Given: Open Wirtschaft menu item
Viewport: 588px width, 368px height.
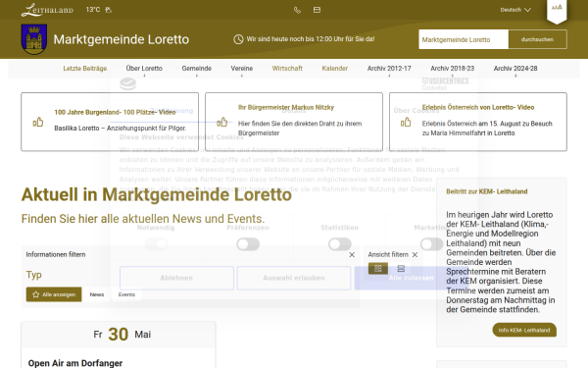Looking at the screenshot, I should click(x=287, y=69).
